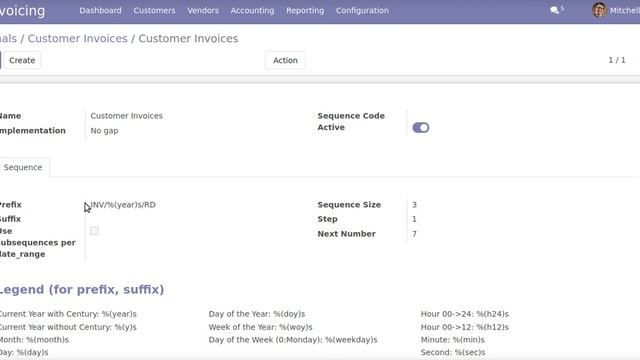Click the Mitchell user name
Image resolution: width=640 pixels, height=360 pixels.
[x=624, y=11]
